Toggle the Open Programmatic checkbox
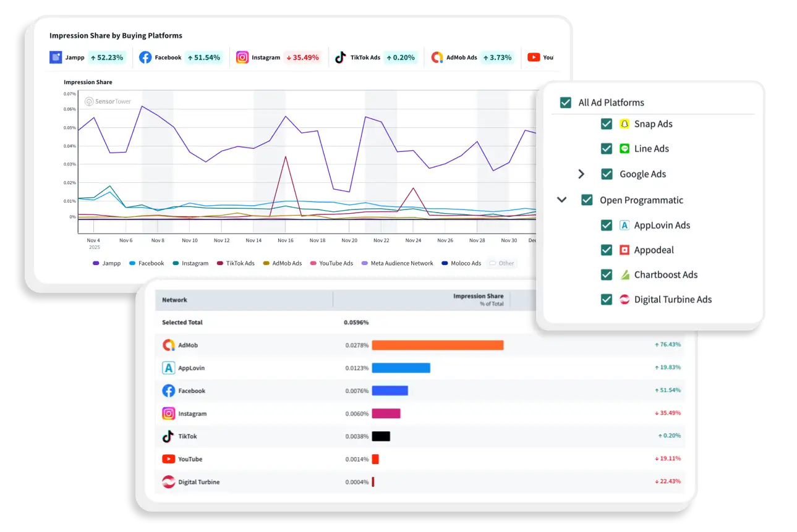 [x=587, y=200]
